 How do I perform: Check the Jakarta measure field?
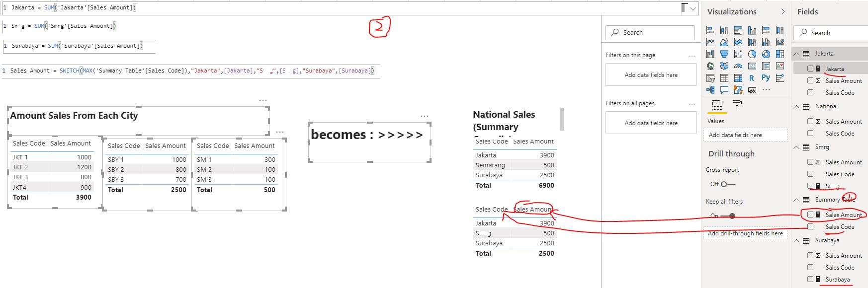coord(810,69)
